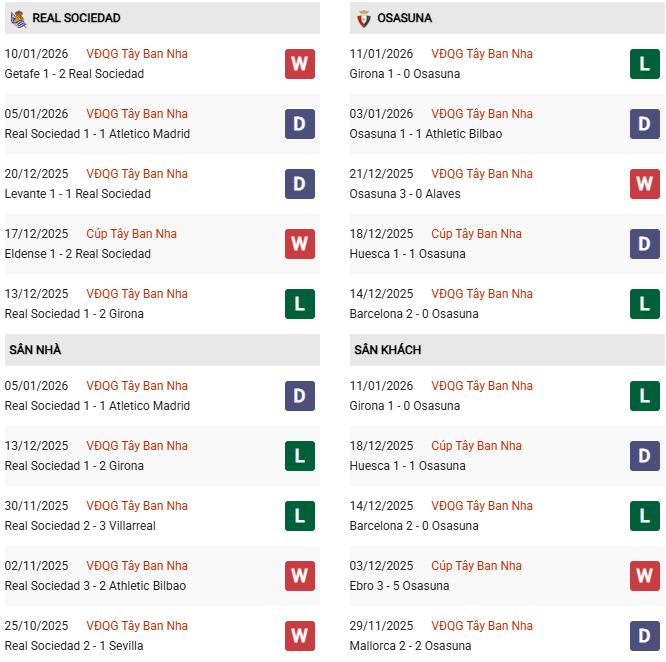The height and width of the screenshot is (662, 666).
Task: Click the Osasuna club crest
Action: [x=364, y=18]
